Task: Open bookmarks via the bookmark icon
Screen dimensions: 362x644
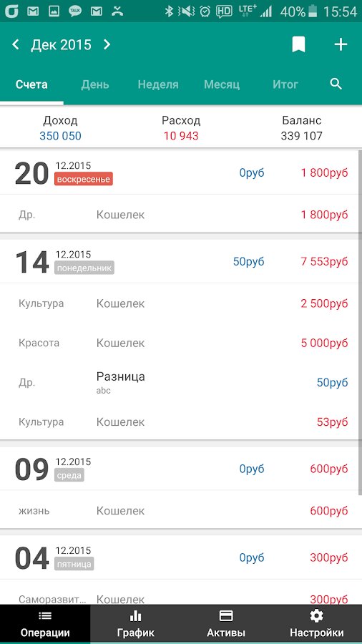Action: [299, 44]
